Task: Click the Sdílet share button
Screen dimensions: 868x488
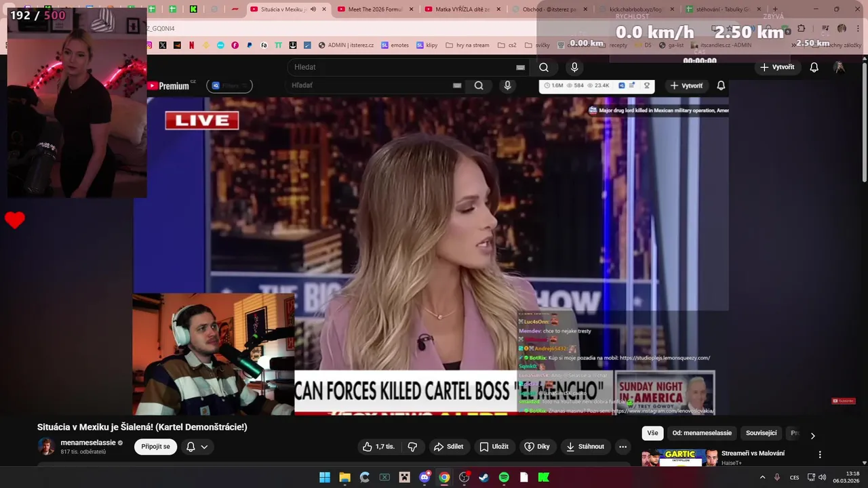Action: (x=448, y=447)
